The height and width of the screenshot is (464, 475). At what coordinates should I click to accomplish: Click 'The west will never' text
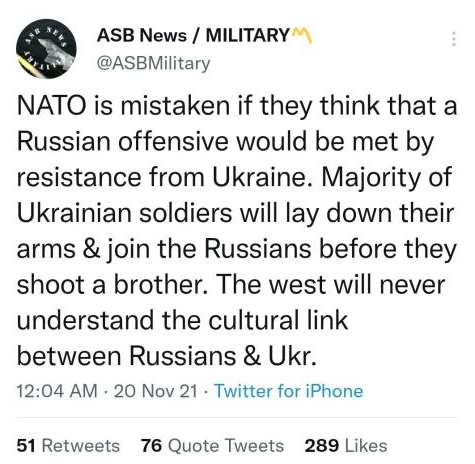pos(331,286)
